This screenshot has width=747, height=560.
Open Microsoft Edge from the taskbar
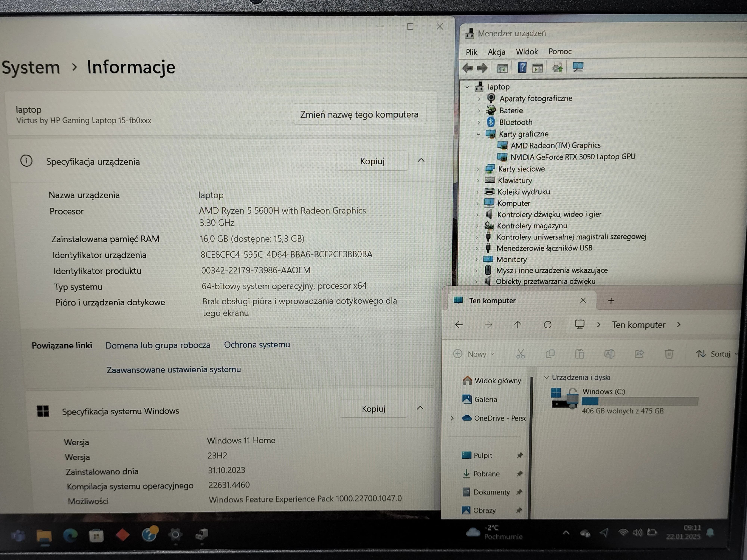(70, 535)
